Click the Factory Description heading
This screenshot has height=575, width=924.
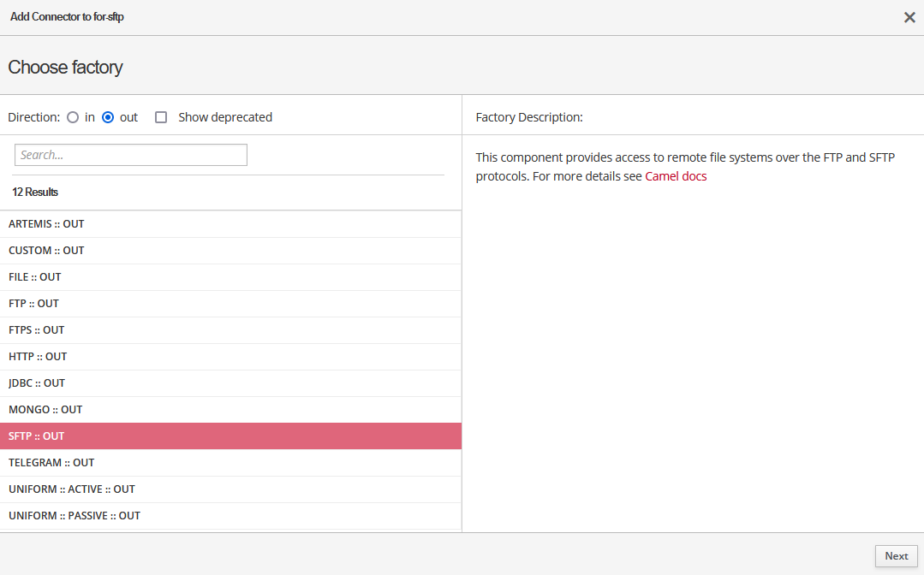tap(529, 117)
